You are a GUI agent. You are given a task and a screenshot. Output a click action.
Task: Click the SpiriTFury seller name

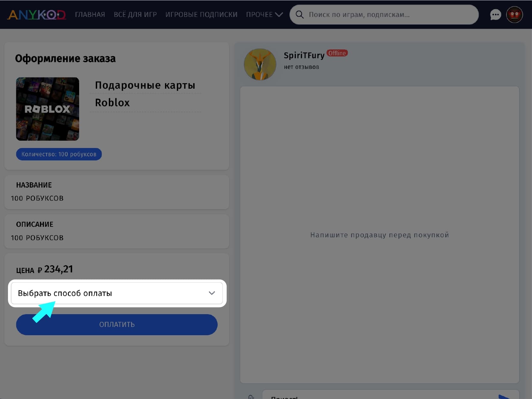304,55
